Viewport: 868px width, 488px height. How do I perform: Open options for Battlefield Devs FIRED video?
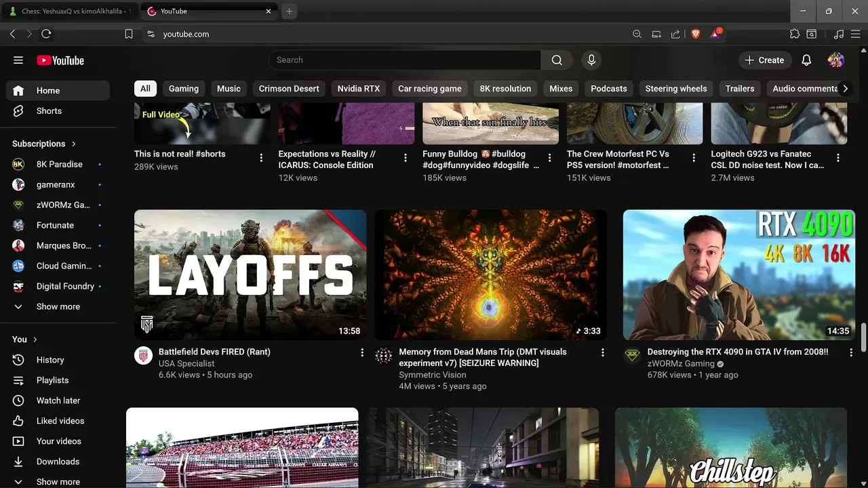(362, 352)
